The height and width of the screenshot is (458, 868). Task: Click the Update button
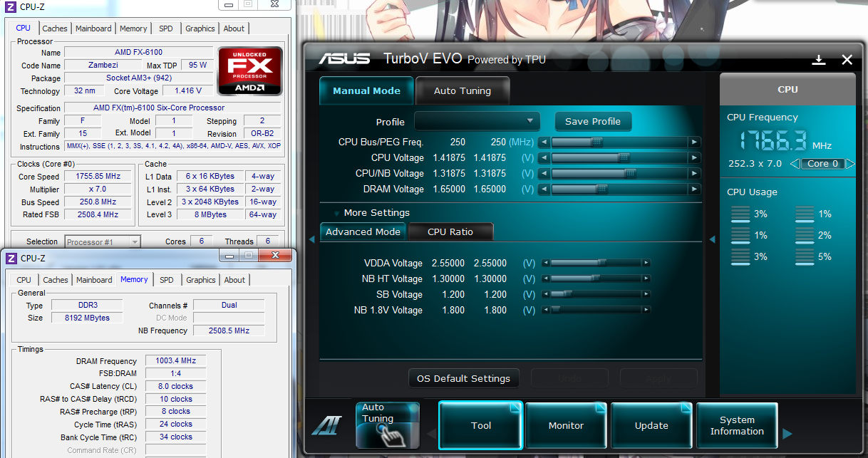pyautogui.click(x=651, y=425)
